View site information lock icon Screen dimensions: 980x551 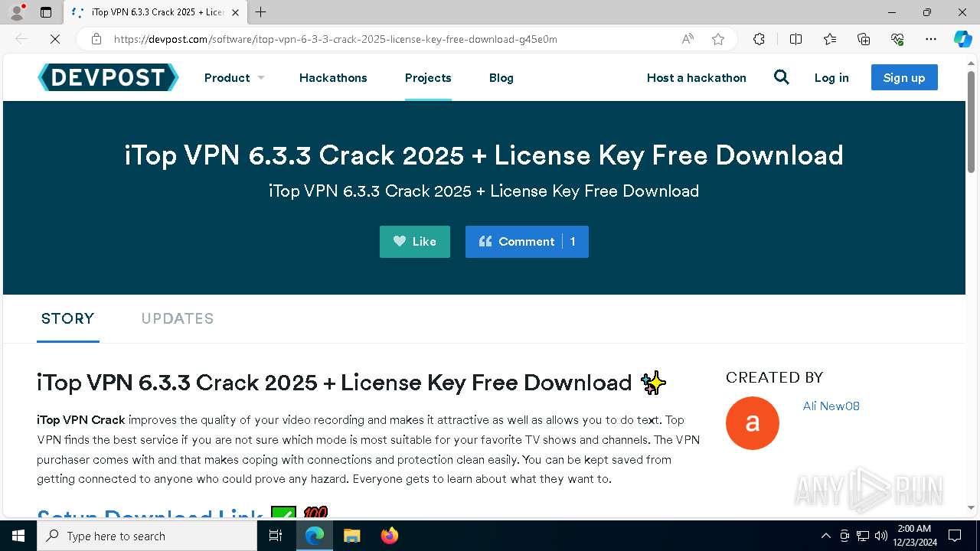(96, 39)
